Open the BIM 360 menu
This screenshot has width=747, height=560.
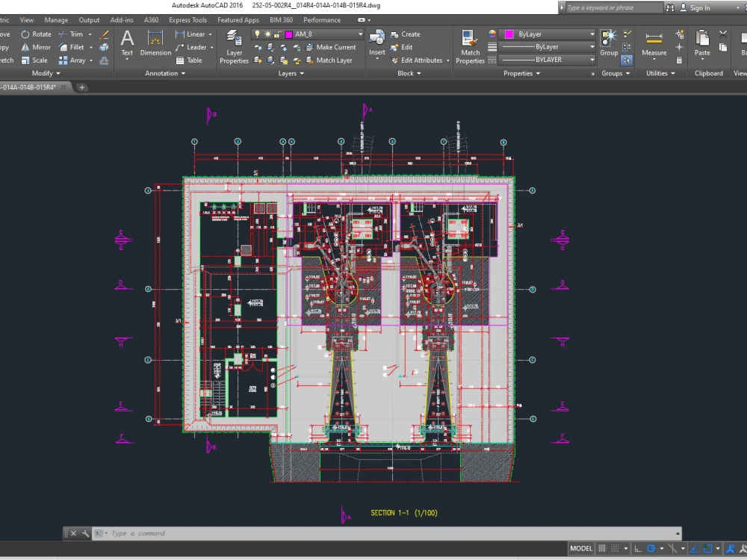click(281, 19)
